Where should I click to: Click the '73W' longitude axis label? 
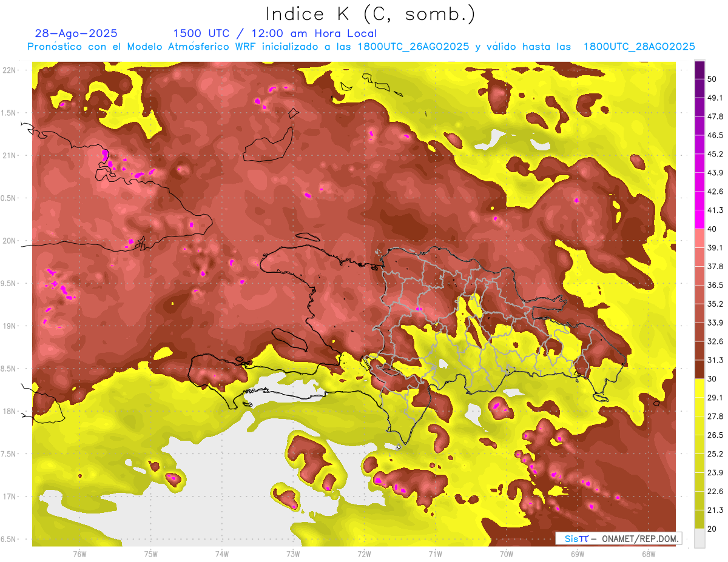[293, 554]
